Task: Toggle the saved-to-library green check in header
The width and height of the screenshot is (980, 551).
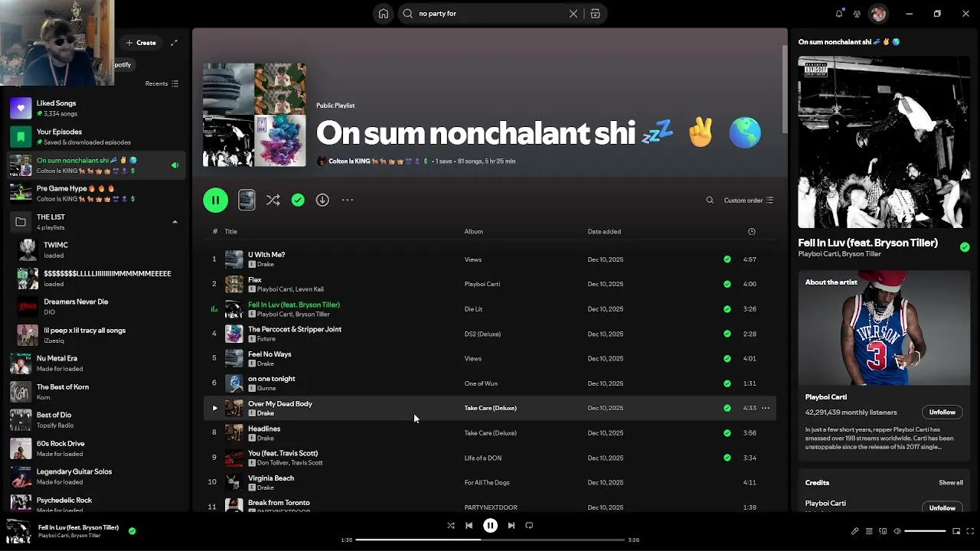Action: click(x=298, y=200)
